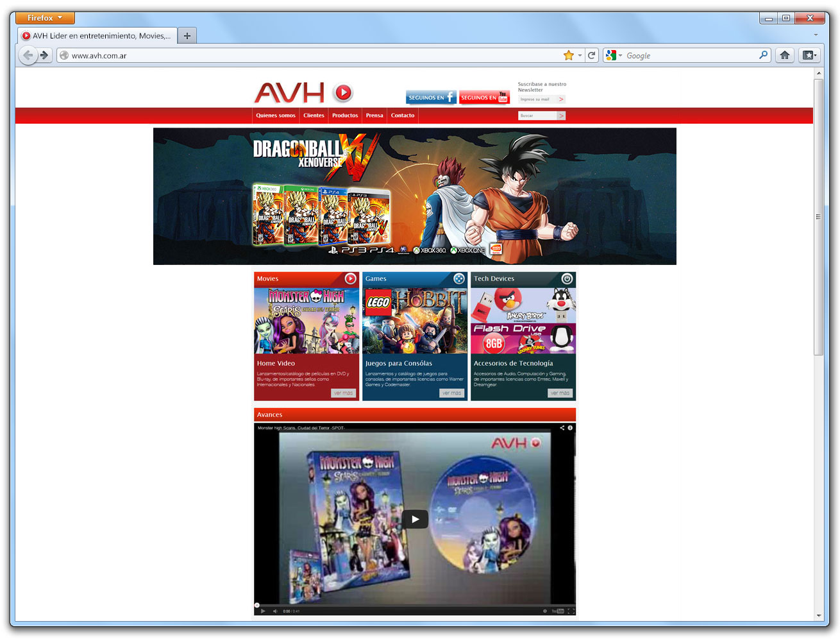
Task: Open the video settings gear icon
Action: [x=545, y=611]
